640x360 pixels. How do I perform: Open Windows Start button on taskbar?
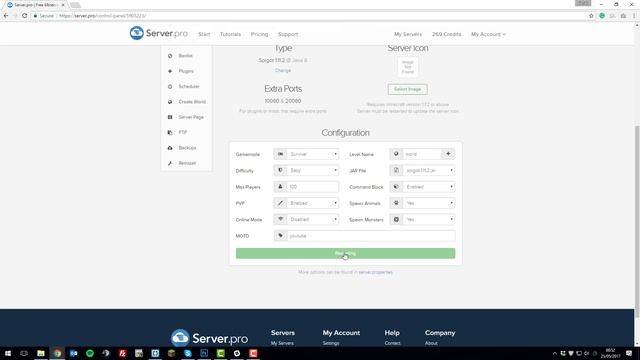pos(8,353)
